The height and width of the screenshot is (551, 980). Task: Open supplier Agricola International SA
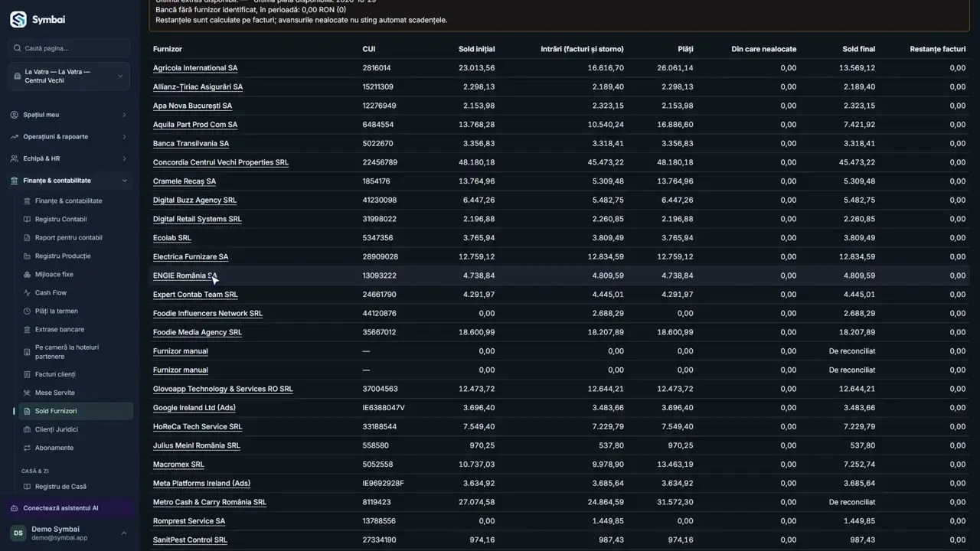[x=195, y=68]
